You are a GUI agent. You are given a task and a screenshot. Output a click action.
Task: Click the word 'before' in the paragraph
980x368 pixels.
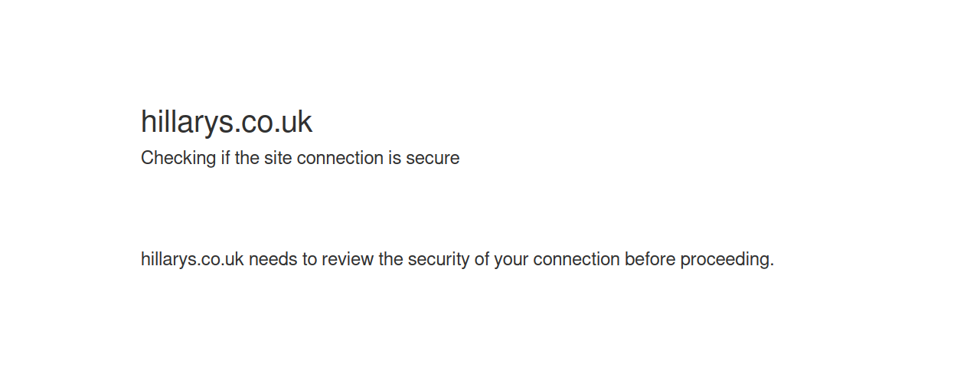[650, 259]
